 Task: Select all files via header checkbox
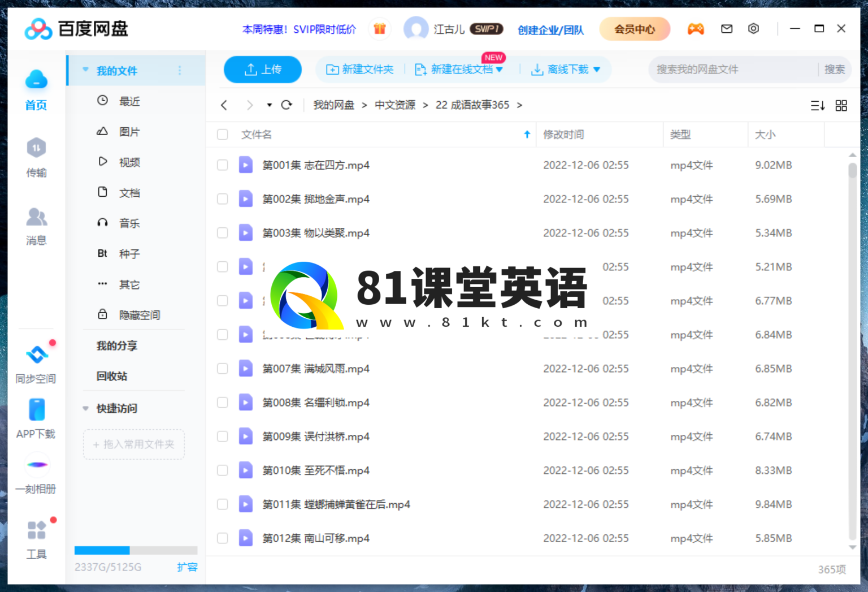point(223,135)
